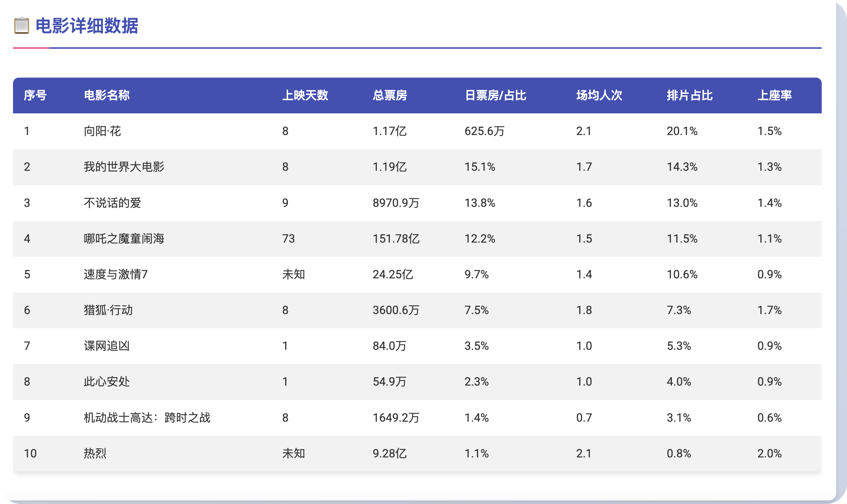Image resolution: width=847 pixels, height=504 pixels.
Task: Click the 猎狐·行动 movie name
Action: [108, 310]
